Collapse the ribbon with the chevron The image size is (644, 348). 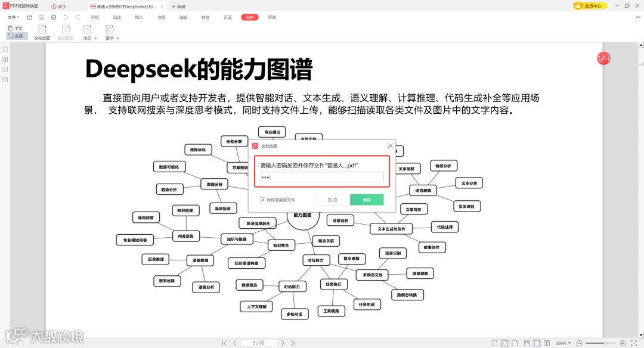638,17
